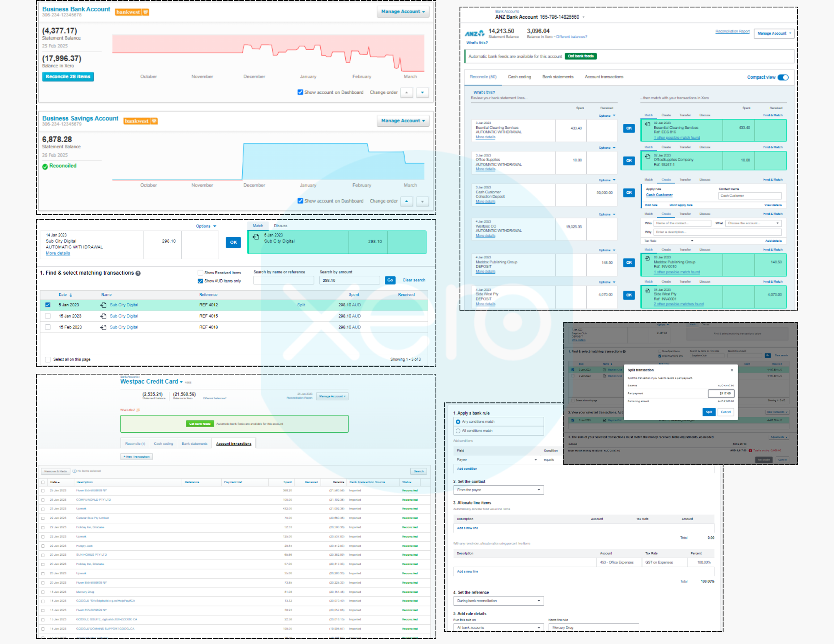Check the Show Received Items checkbox
Viewport: 834px width, 644px height.
(201, 273)
